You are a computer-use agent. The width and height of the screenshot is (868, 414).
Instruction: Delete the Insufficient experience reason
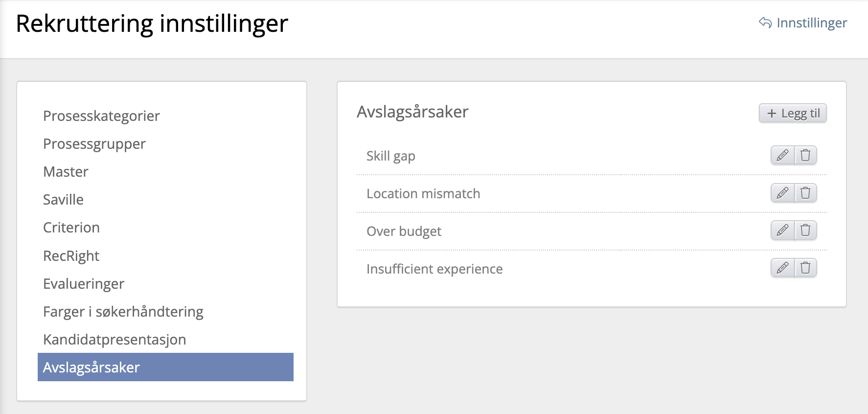point(805,268)
